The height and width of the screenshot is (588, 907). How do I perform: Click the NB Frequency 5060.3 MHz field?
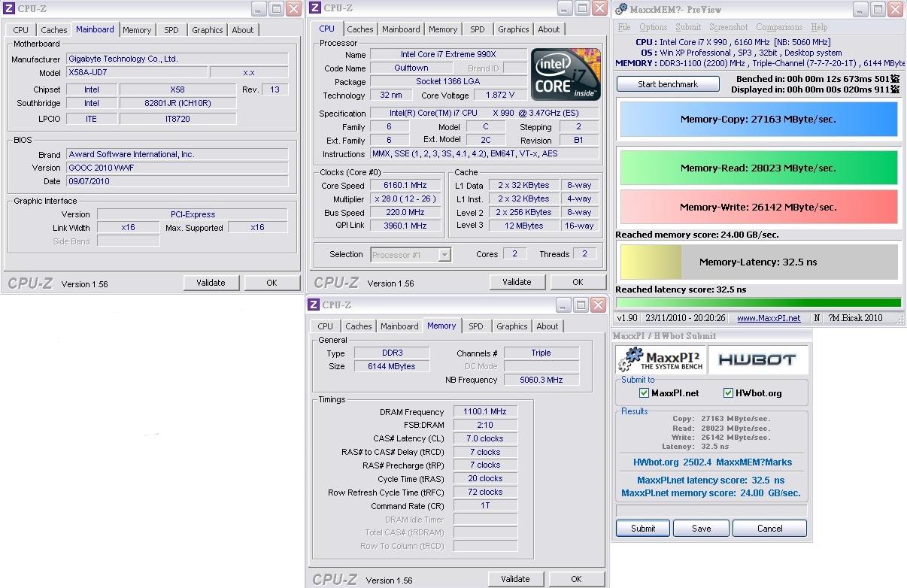click(541, 380)
